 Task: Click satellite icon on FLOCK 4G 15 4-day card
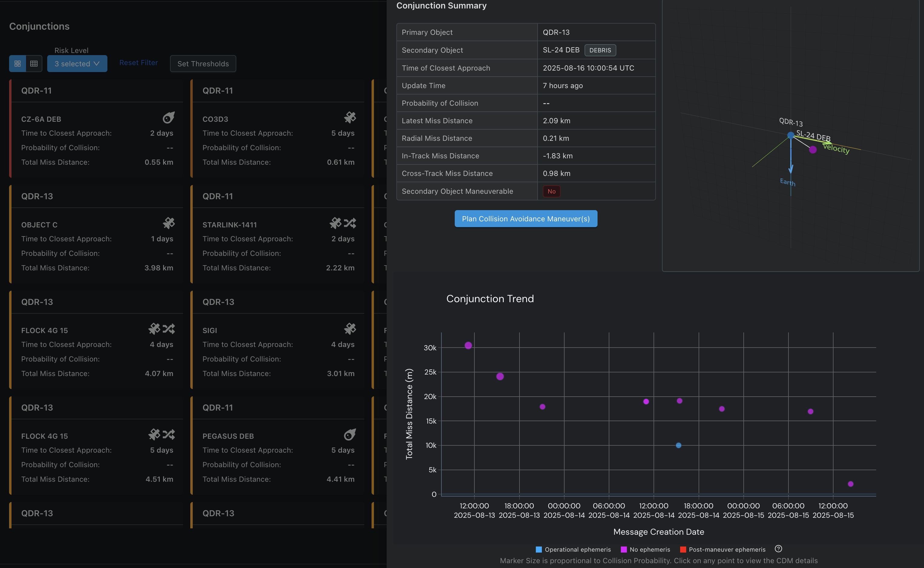pos(154,329)
